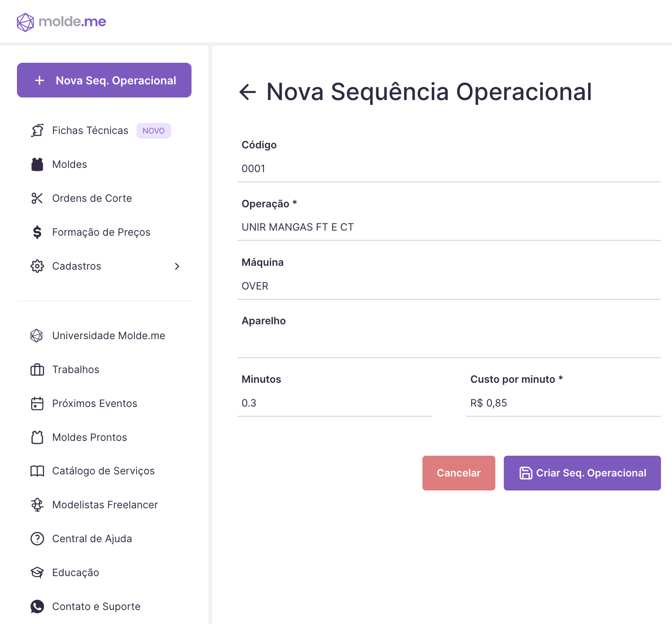This screenshot has width=672, height=624.
Task: Open the Moldes menu item
Action: coord(104,164)
